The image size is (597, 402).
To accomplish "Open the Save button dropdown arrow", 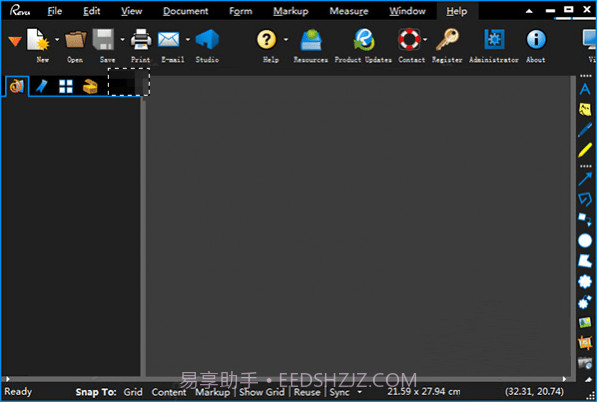I will 122,39.
